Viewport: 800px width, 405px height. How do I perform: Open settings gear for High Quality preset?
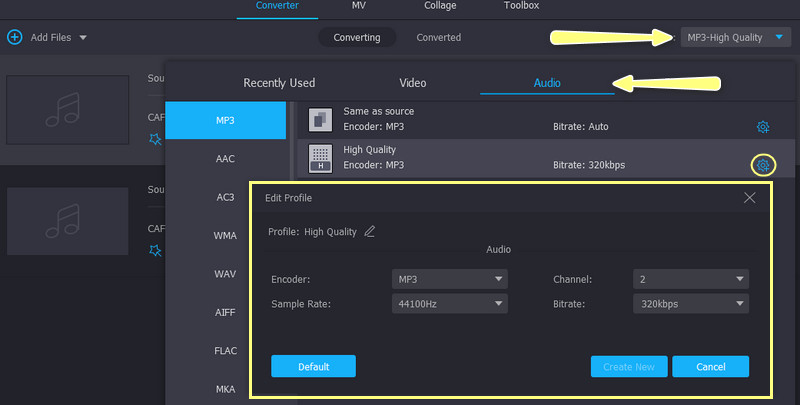point(762,165)
